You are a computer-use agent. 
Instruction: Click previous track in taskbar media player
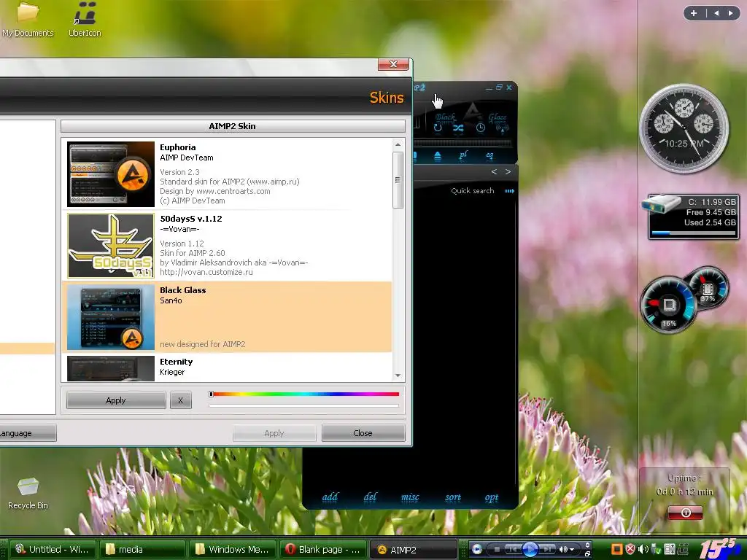(513, 550)
